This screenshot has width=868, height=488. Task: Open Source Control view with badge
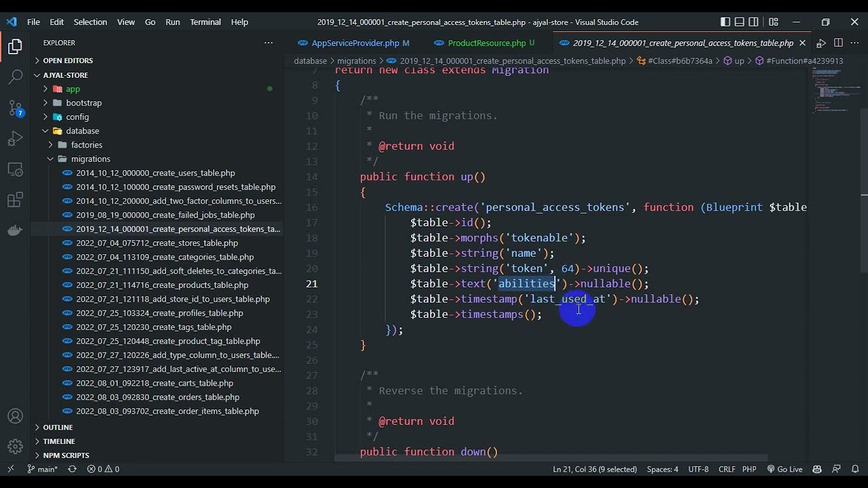tap(15, 108)
